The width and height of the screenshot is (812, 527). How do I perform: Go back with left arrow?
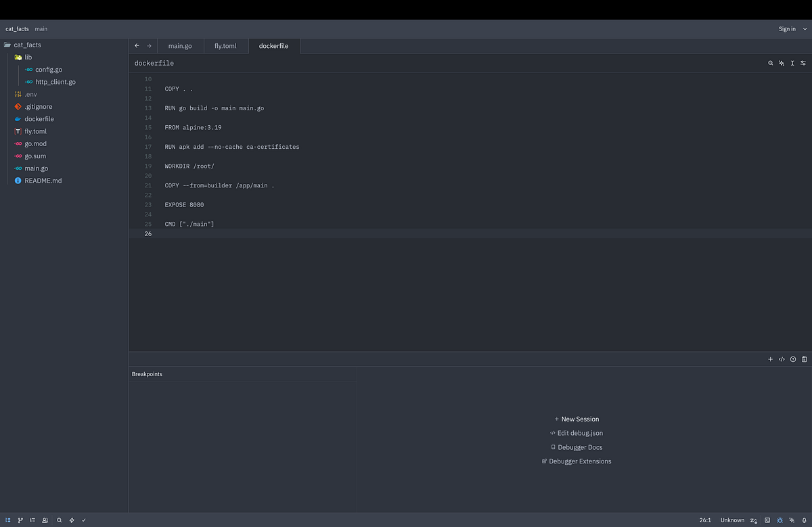point(137,46)
